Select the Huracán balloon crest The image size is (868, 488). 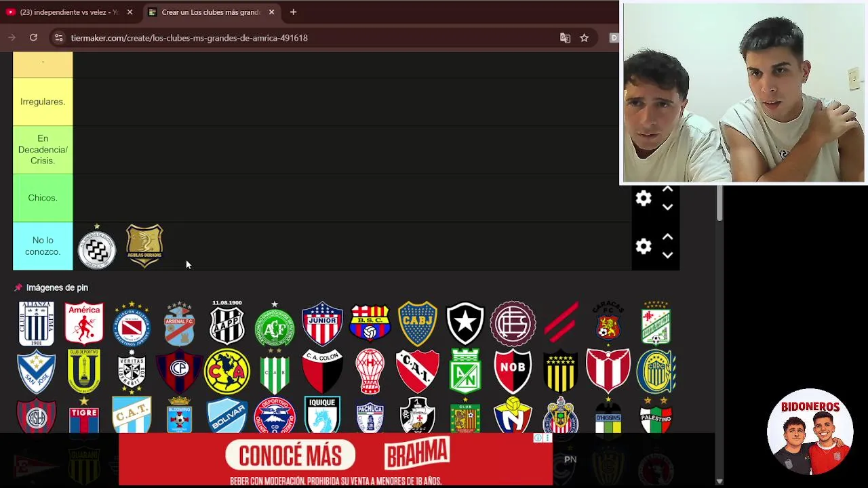[370, 371]
